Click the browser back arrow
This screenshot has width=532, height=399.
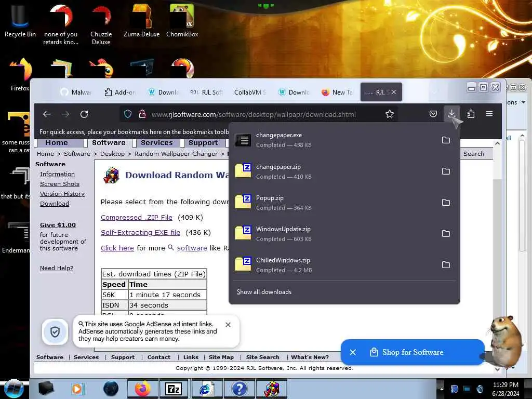47,114
